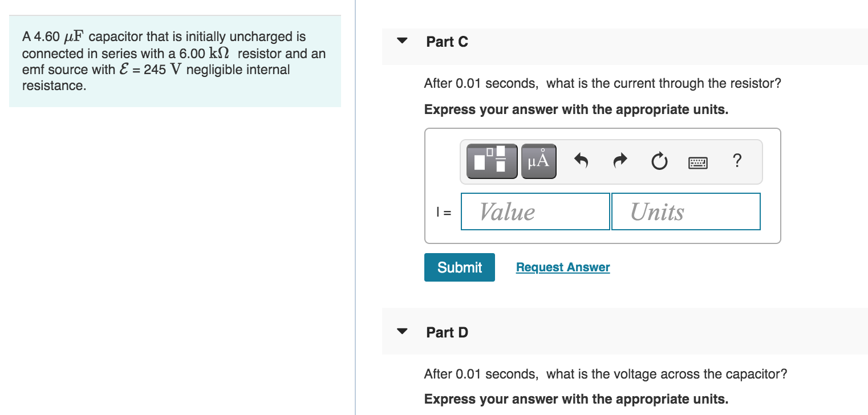Open the Request Answer link
The height and width of the screenshot is (415, 868).
tap(563, 267)
